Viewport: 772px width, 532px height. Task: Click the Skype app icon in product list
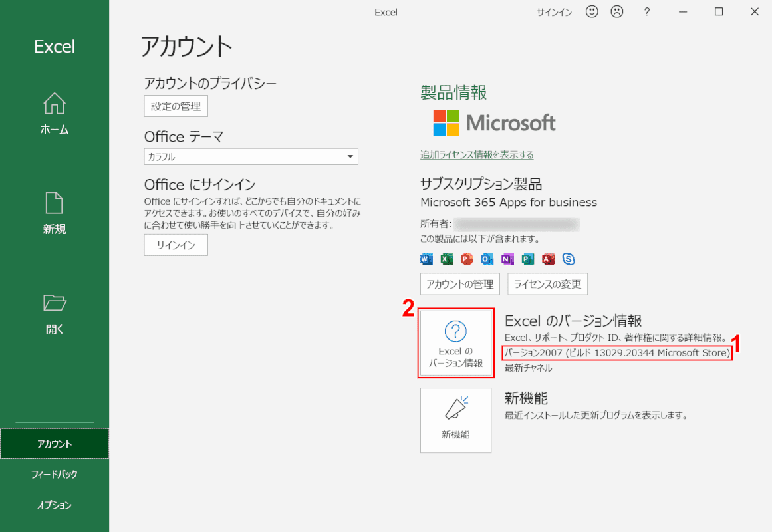(568, 259)
